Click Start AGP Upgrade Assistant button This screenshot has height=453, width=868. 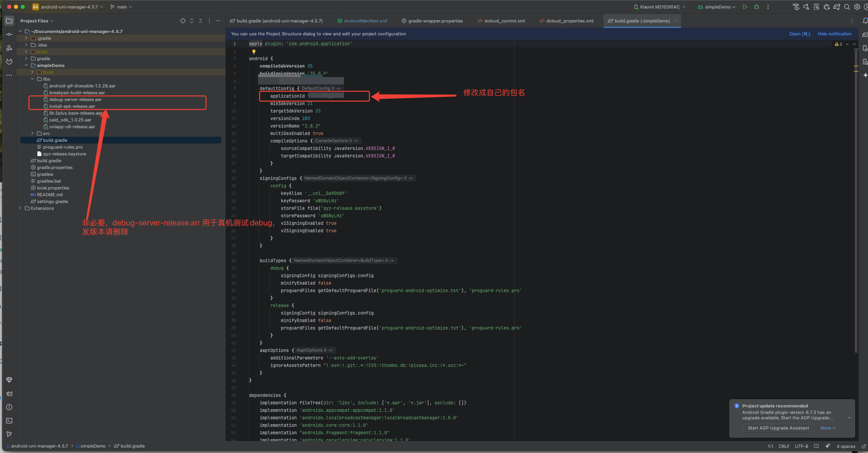[x=778, y=428]
